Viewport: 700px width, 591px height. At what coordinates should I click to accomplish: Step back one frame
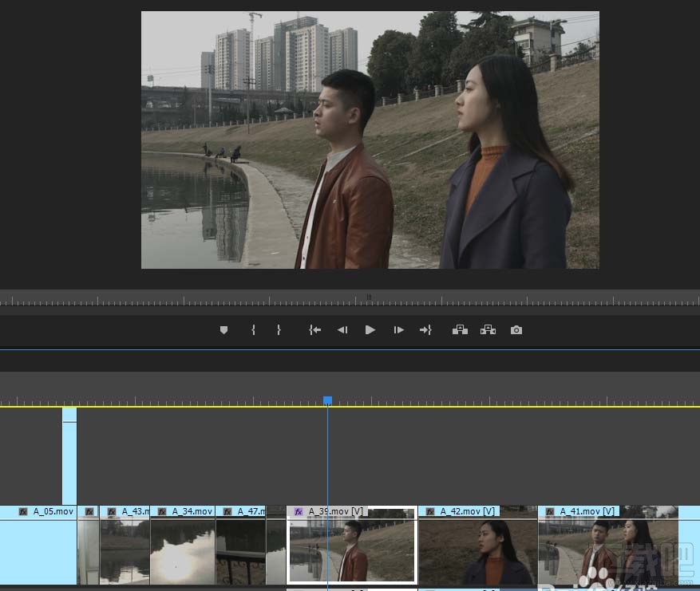click(342, 330)
